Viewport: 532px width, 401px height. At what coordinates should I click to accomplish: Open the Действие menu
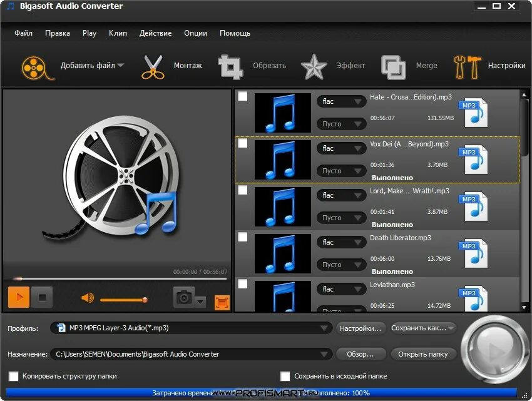tap(155, 33)
